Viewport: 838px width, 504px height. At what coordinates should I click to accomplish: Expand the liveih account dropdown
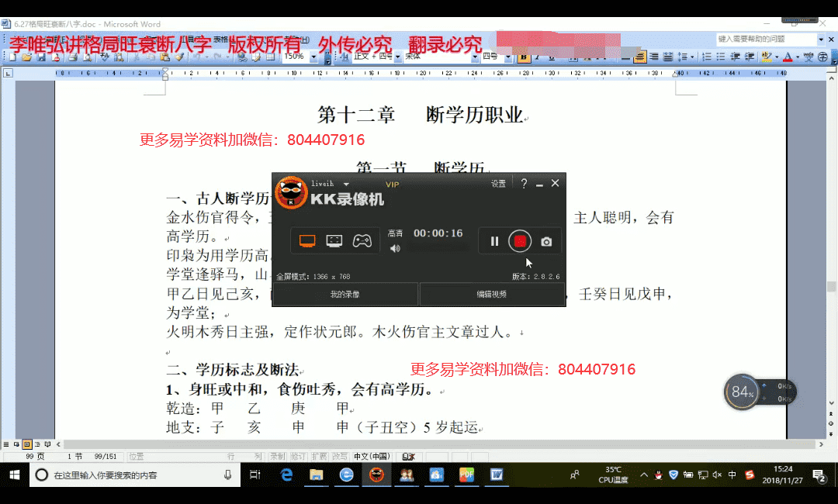point(346,184)
